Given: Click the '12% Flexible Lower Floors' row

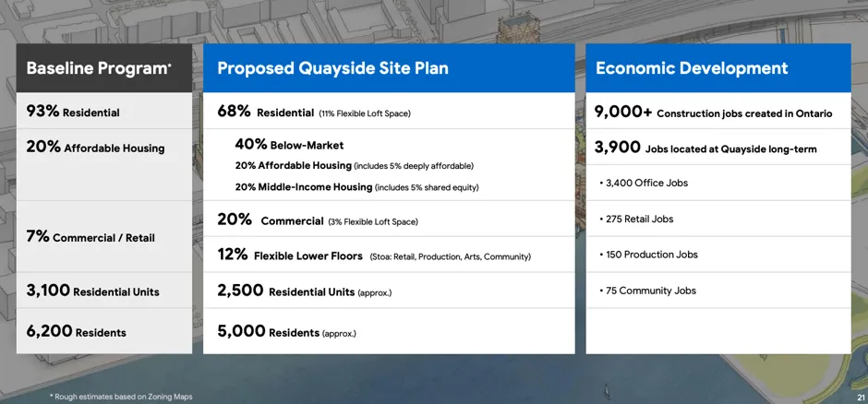Looking at the screenshot, I should point(389,255).
